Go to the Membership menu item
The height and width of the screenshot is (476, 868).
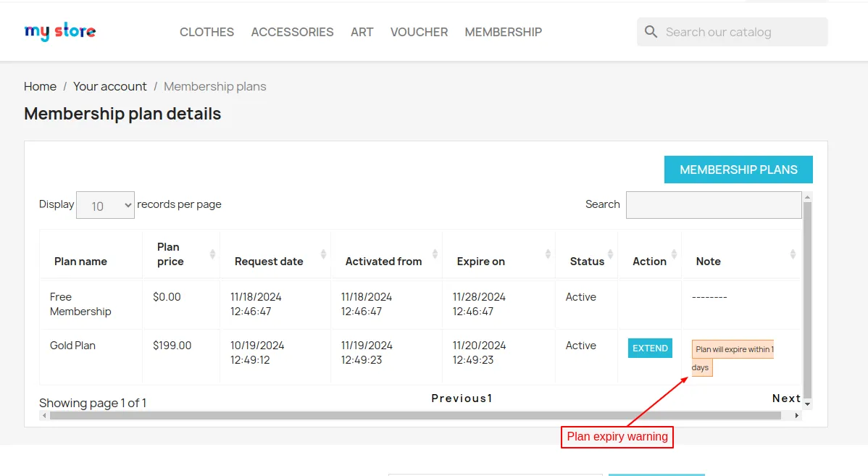pos(503,32)
